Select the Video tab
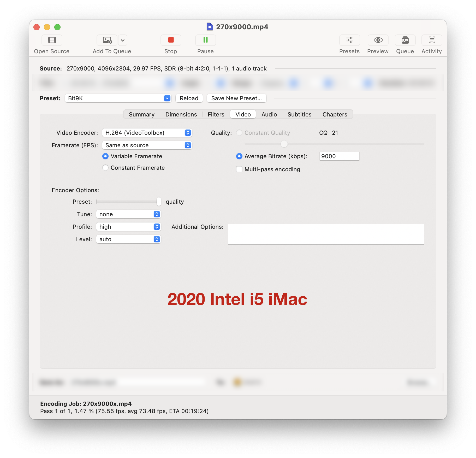Image resolution: width=476 pixels, height=458 pixels. click(243, 114)
